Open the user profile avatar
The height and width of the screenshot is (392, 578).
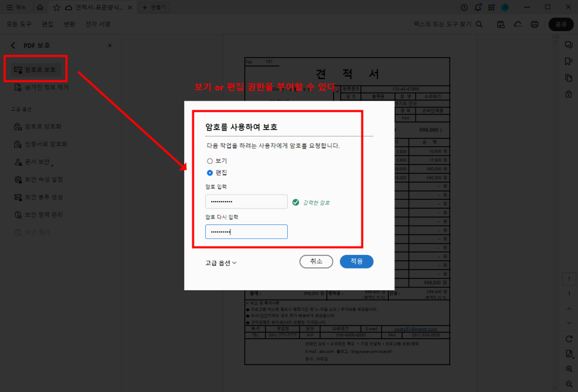[x=504, y=7]
